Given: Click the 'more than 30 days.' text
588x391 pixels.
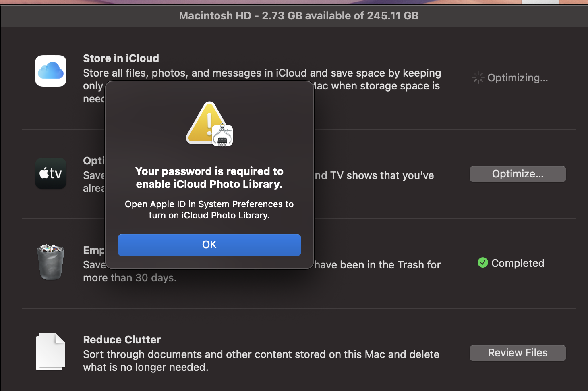Looking at the screenshot, I should pos(130,278).
